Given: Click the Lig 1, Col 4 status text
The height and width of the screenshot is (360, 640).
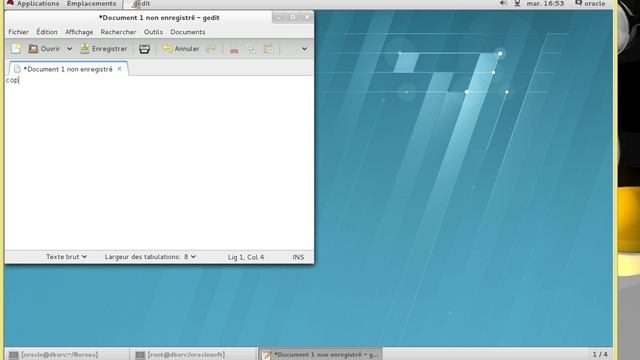Looking at the screenshot, I should pyautogui.click(x=246, y=257).
